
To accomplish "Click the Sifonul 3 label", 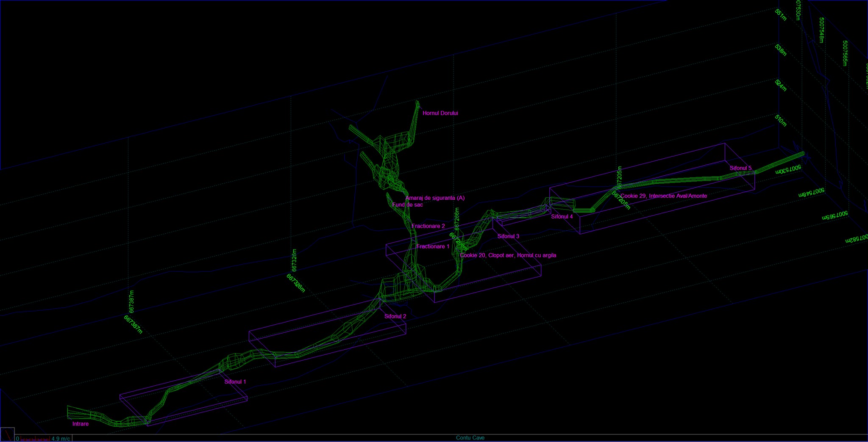I will (508, 236).
